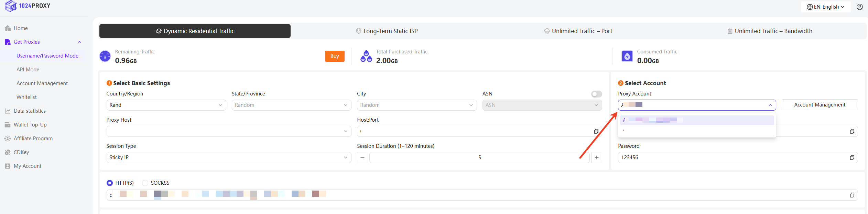Viewport: 868px width, 214px height.
Task: Click the 1024PROXY logo icon
Action: point(11,6)
